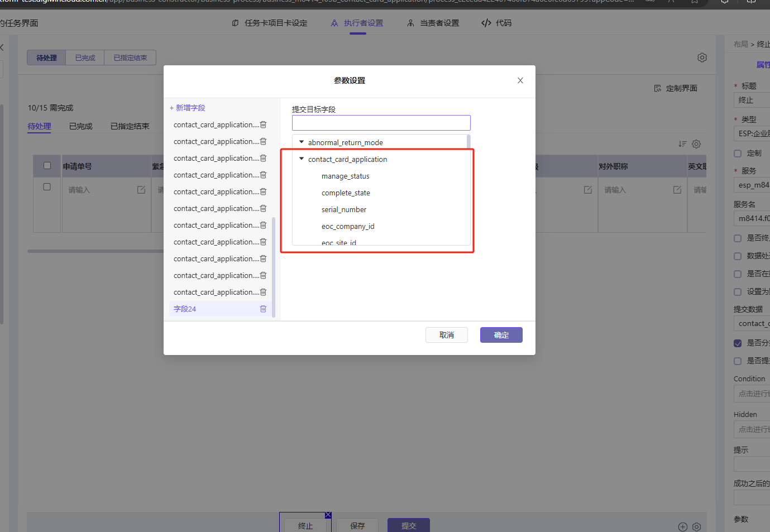Toggle the table header select-all checkbox
770x532 pixels.
[47, 166]
